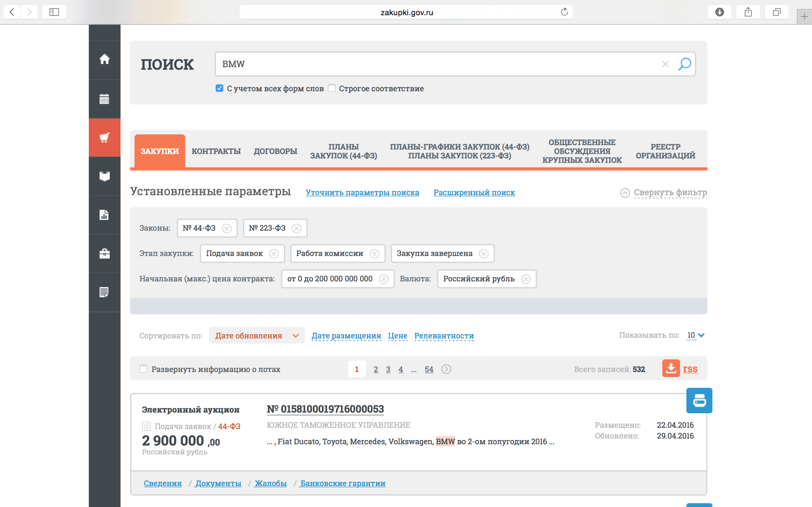Switch to the Закупки tab
The width and height of the screenshot is (812, 507).
click(x=160, y=151)
